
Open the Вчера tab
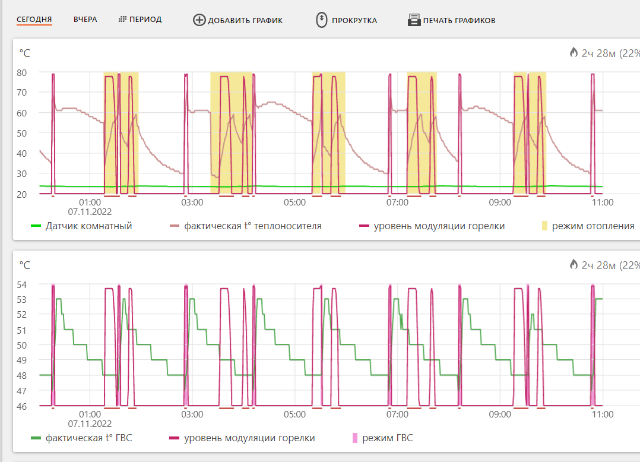tap(85, 20)
